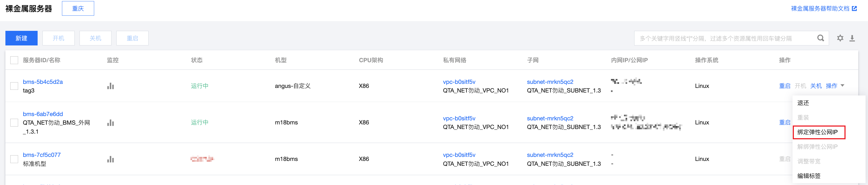This screenshot has height=185, width=868.
Task: Open the column settings gear icon
Action: pos(840,38)
